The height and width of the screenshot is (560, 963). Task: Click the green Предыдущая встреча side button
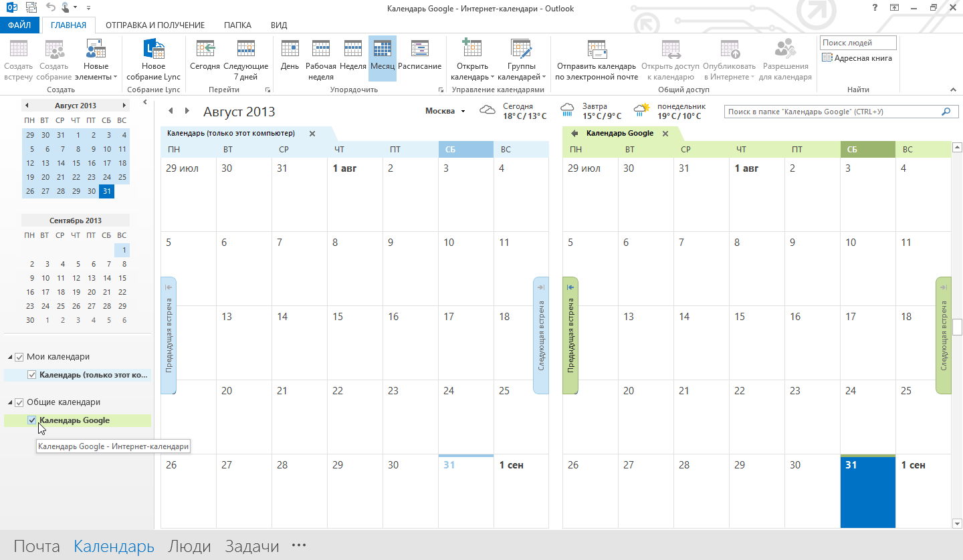(x=570, y=335)
